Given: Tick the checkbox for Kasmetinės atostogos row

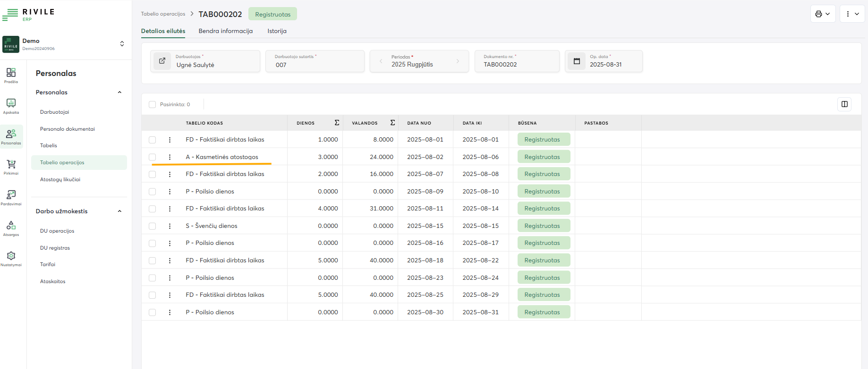Looking at the screenshot, I should [x=152, y=157].
